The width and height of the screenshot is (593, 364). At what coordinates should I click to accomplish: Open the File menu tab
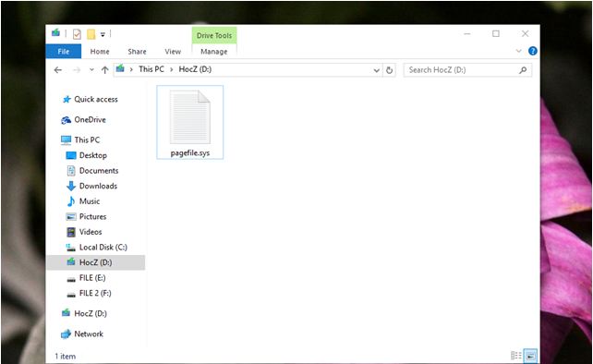click(63, 52)
